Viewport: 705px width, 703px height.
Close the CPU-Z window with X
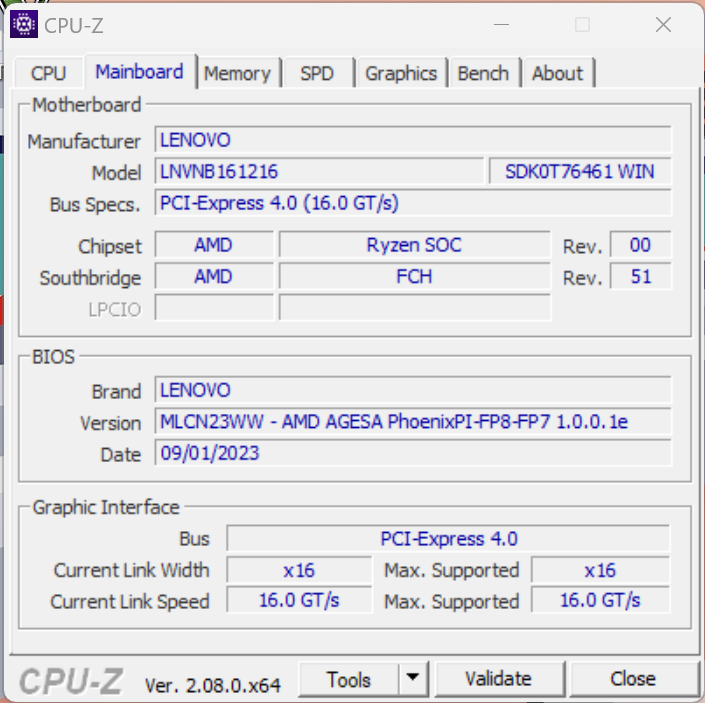[x=664, y=25]
